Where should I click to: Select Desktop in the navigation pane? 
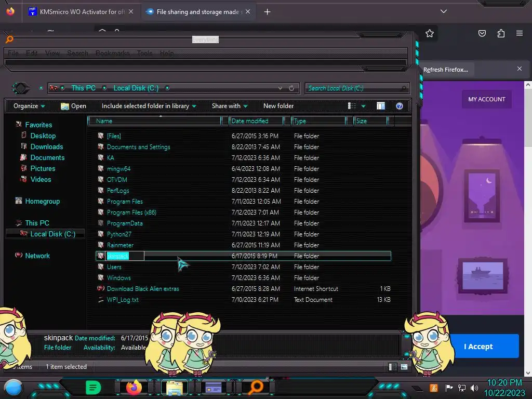tap(43, 136)
